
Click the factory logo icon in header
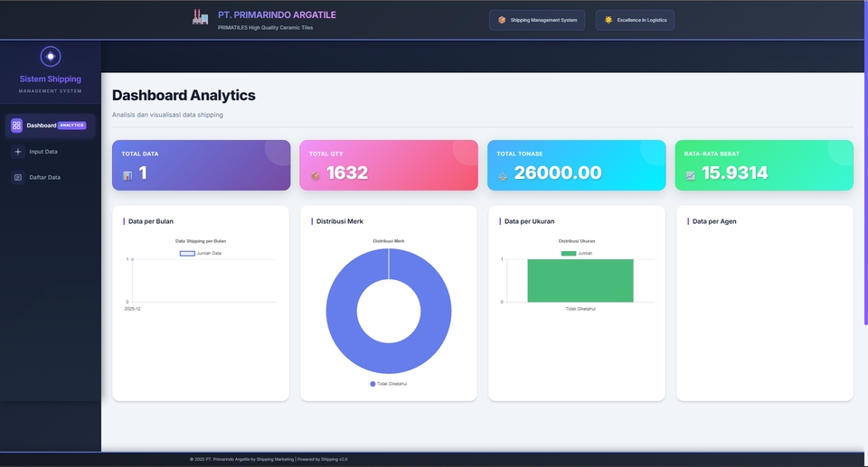point(200,17)
